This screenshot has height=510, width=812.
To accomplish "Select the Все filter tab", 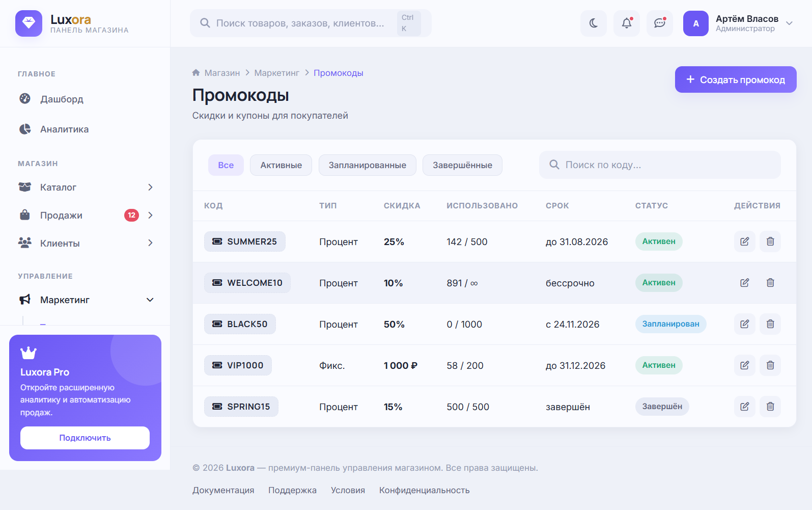I will click(226, 165).
